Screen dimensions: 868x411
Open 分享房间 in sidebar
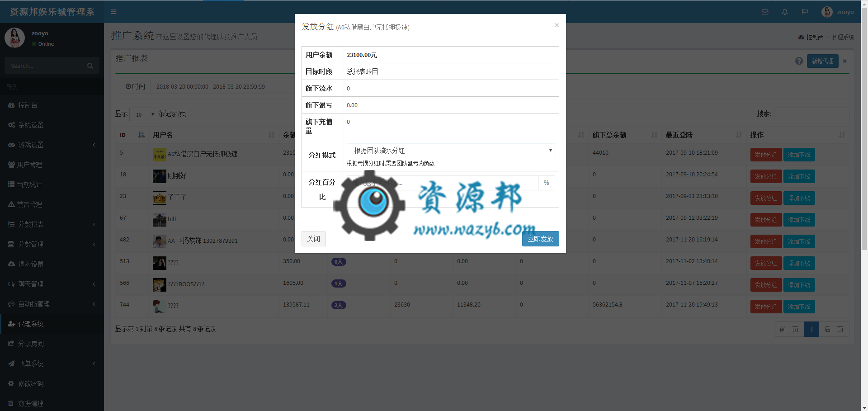tap(52, 344)
